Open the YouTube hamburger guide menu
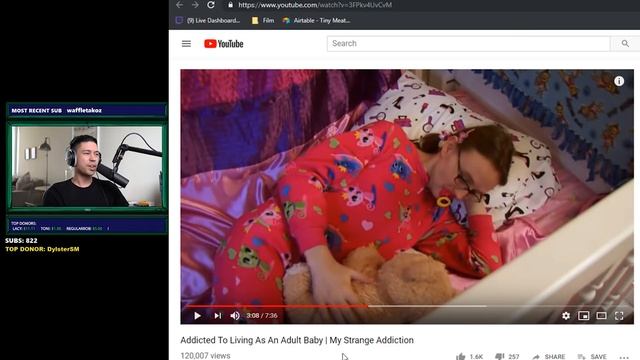The width and height of the screenshot is (640, 360). coord(186,44)
